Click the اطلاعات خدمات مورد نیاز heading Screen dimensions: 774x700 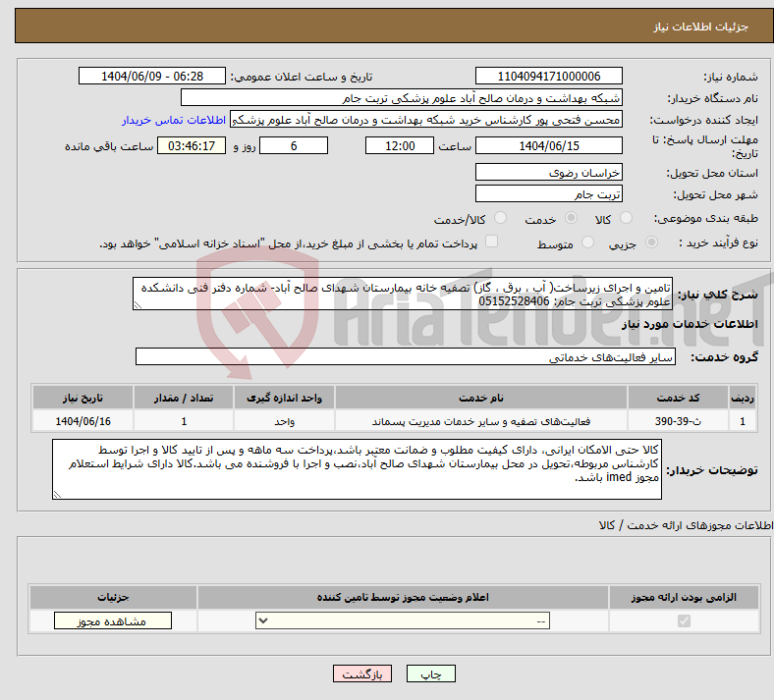pos(690,324)
